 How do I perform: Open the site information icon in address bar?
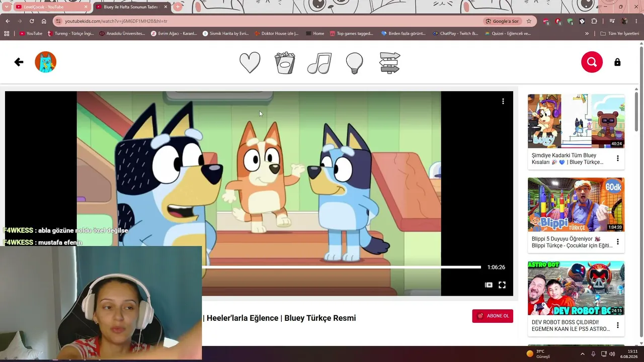(x=58, y=21)
